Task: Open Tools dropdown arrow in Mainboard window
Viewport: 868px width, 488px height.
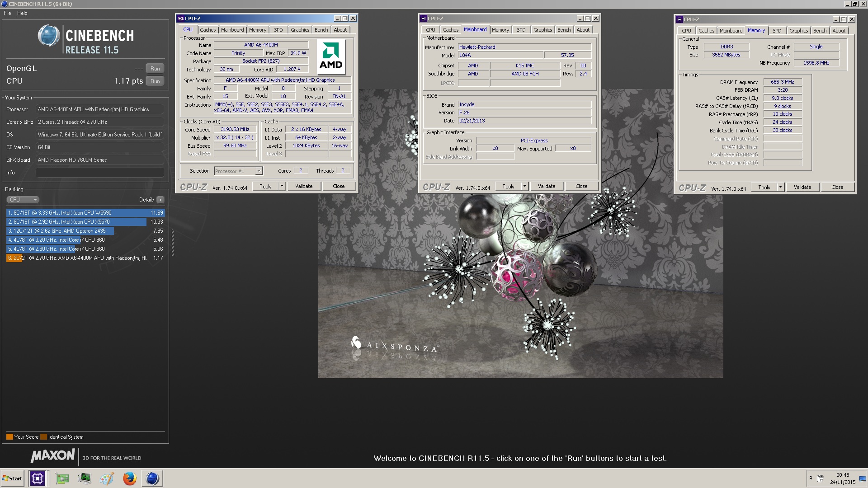Action: point(524,186)
